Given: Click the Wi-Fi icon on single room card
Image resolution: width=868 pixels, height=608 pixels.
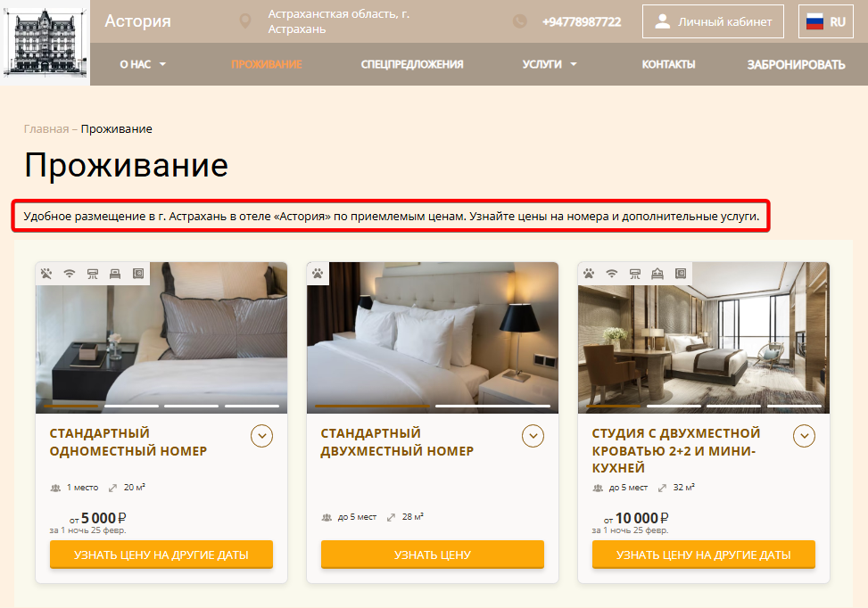Looking at the screenshot, I should (x=70, y=274).
